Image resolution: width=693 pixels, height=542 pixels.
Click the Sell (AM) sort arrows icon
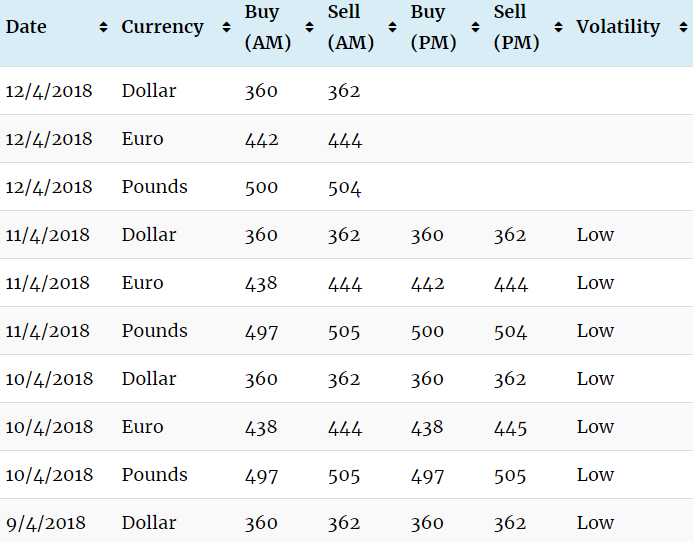pos(392,28)
